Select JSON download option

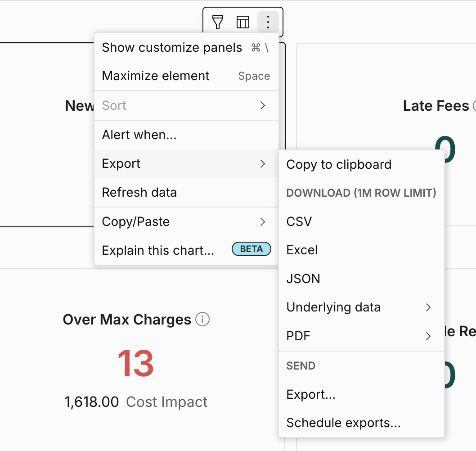[361, 279]
